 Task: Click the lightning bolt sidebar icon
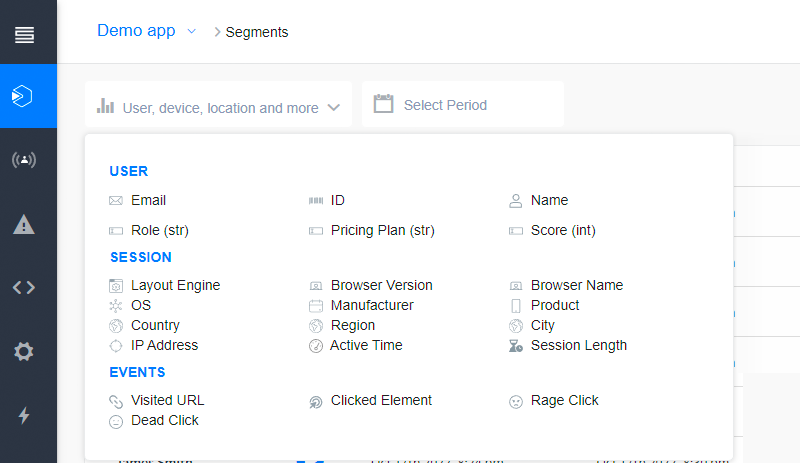24,415
